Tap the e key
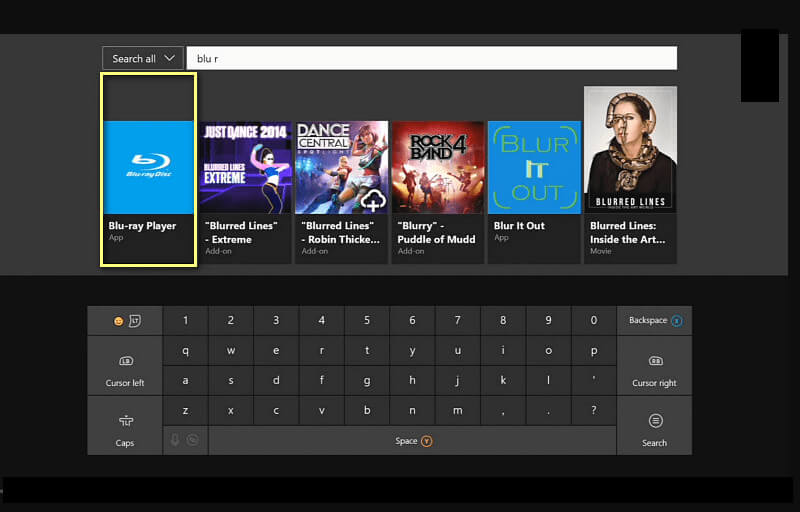Viewport: 800px width, 512px height. [276, 351]
